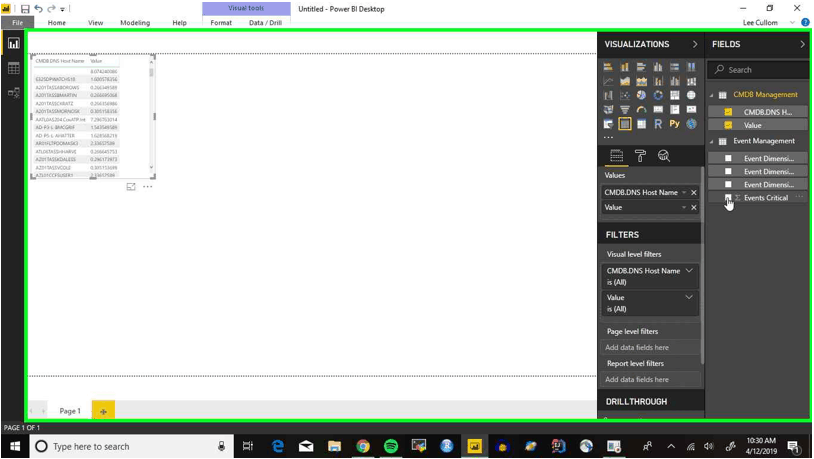This screenshot has height=459, width=814.
Task: Open the Format paint roller pane
Action: [640, 156]
